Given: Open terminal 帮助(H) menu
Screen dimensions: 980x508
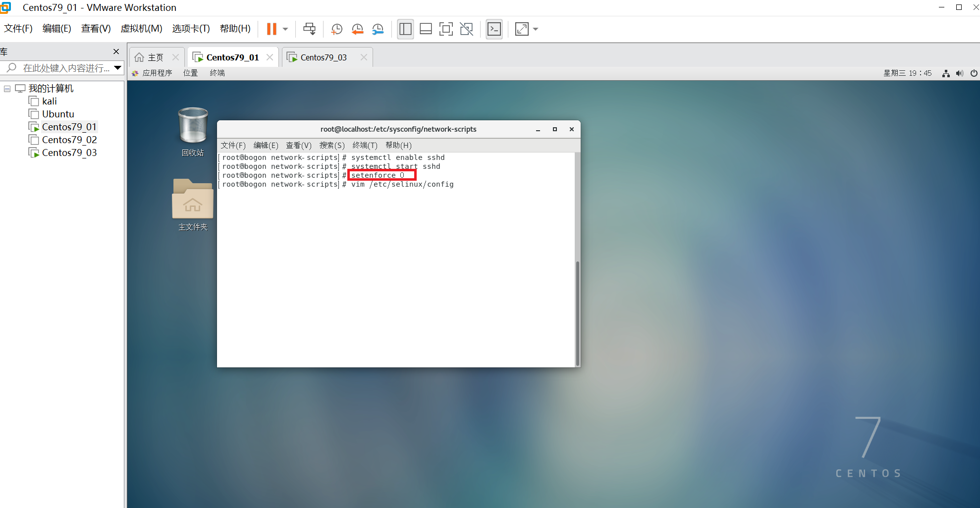Looking at the screenshot, I should [x=398, y=146].
